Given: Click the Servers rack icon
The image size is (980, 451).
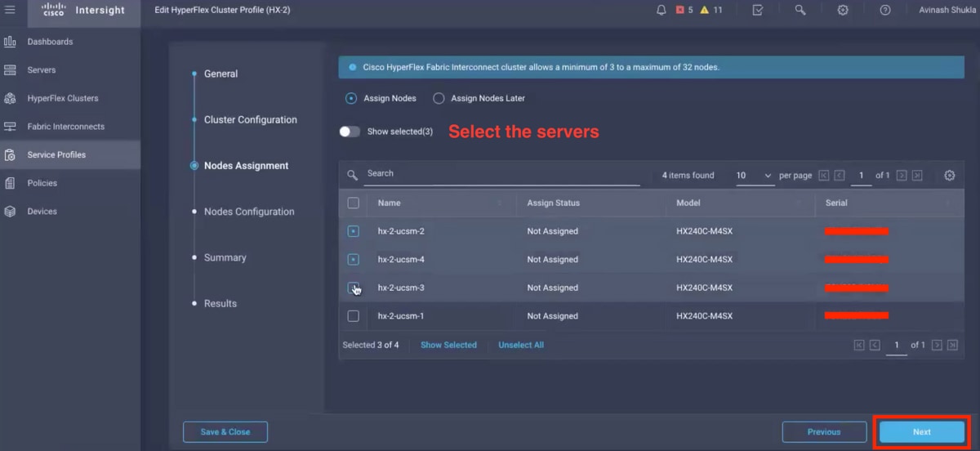Looking at the screenshot, I should (11, 70).
